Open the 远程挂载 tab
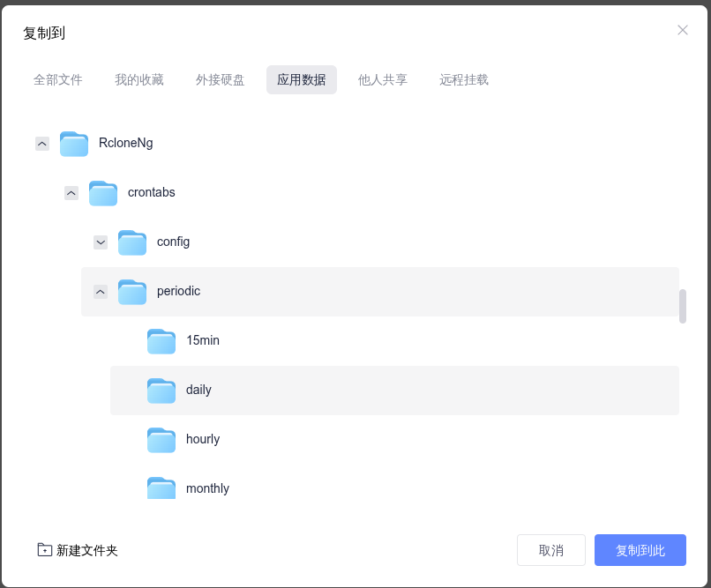This screenshot has width=711, height=588. 464,79
